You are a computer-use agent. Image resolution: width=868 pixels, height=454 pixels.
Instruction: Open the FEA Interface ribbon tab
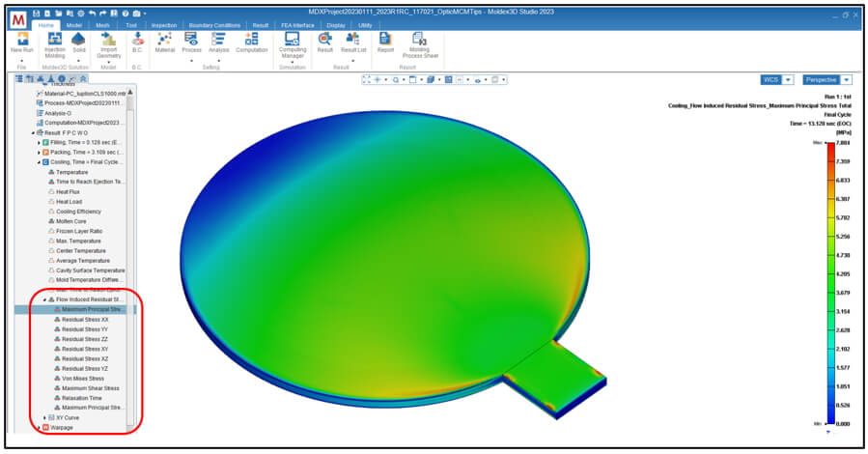297,25
